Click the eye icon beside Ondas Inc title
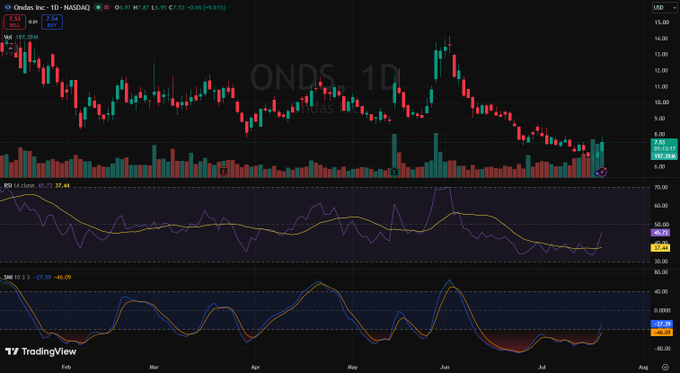 click(x=7, y=7)
